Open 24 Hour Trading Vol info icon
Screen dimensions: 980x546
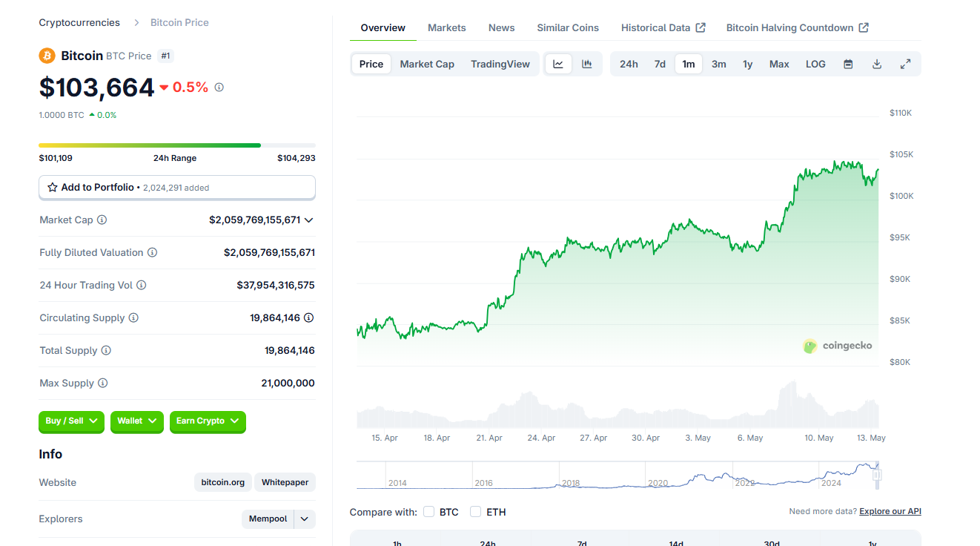pyautogui.click(x=141, y=286)
